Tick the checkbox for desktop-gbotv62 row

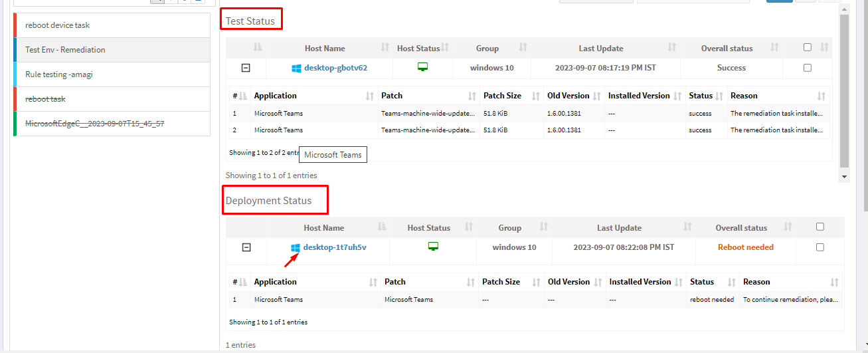point(807,68)
